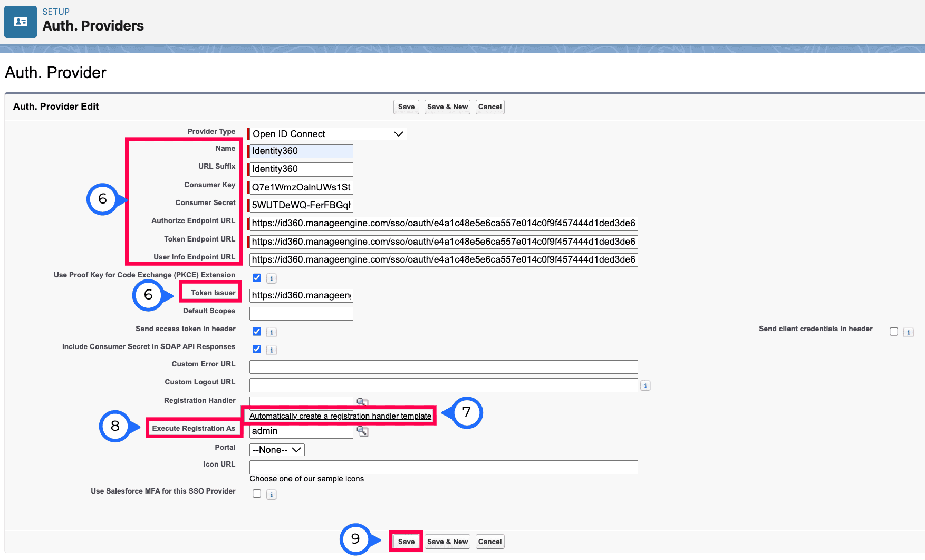Enable Use Salesforce MFA for this SSO Provider
Screen dimensions: 925x560
pyautogui.click(x=256, y=494)
